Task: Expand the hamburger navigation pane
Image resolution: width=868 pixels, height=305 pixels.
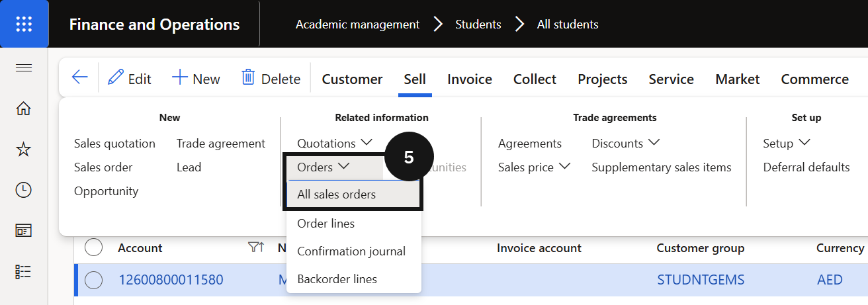Action: (24, 67)
